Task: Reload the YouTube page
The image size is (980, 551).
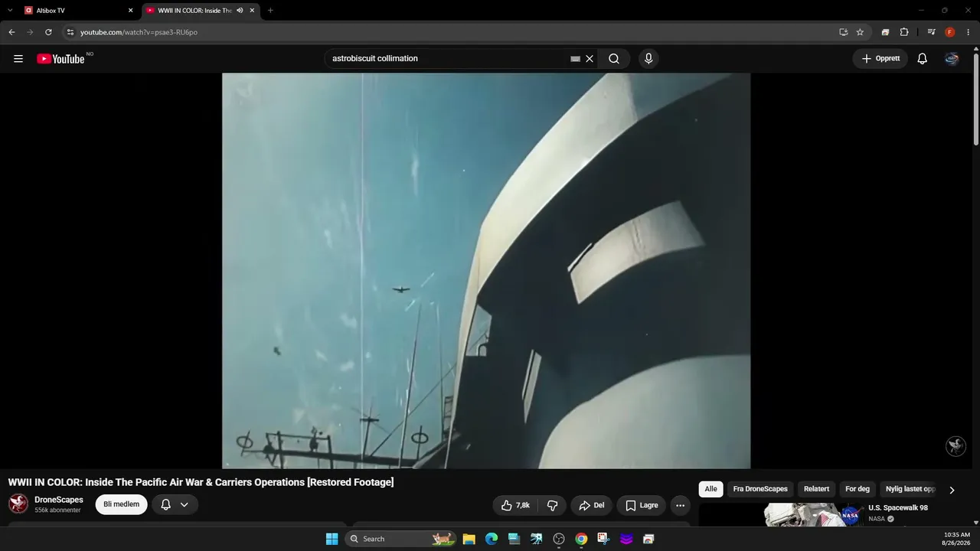Action: [48, 32]
